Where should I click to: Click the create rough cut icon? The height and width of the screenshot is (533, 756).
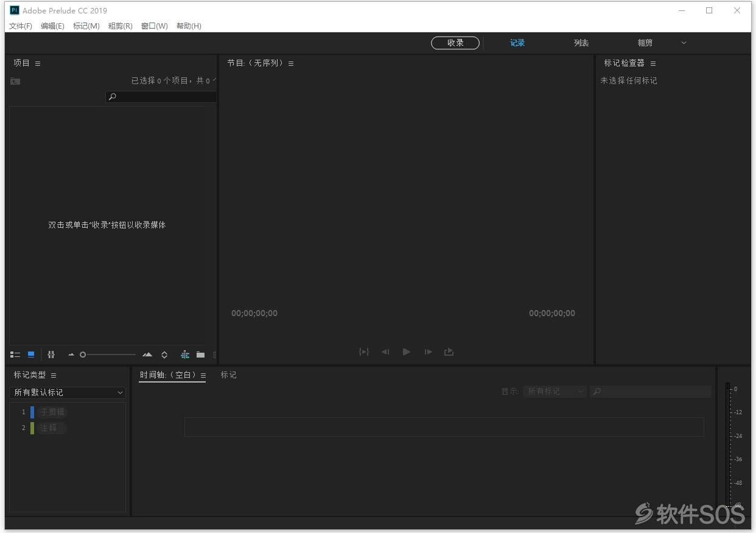tap(185, 355)
